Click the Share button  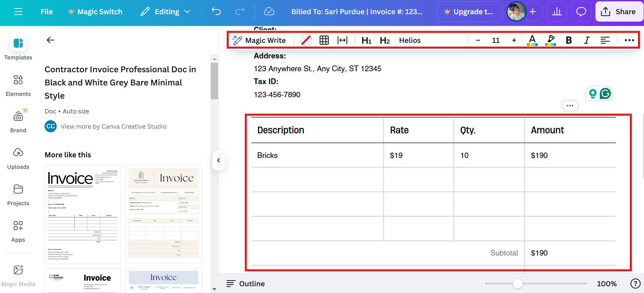619,12
